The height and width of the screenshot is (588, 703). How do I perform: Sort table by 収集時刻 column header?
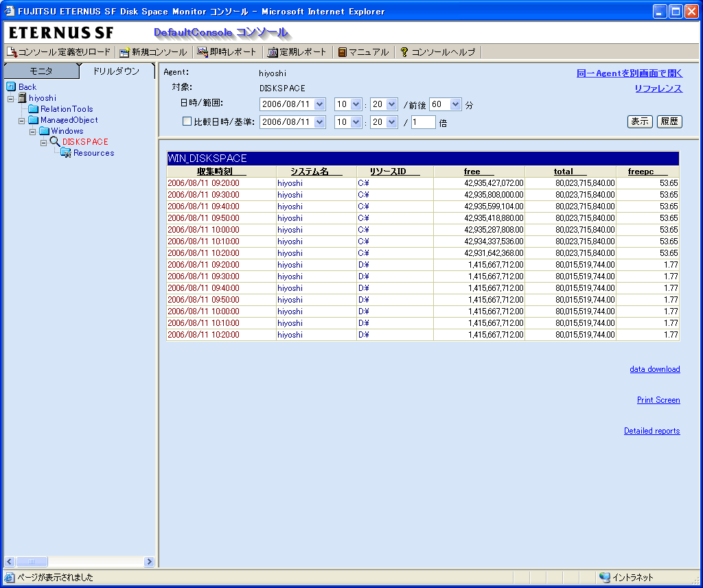[x=222, y=172]
